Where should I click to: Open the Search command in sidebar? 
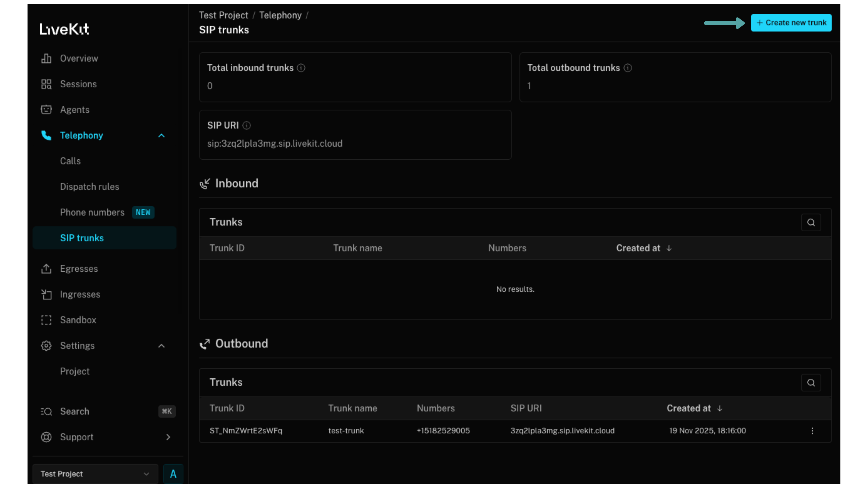point(74,411)
